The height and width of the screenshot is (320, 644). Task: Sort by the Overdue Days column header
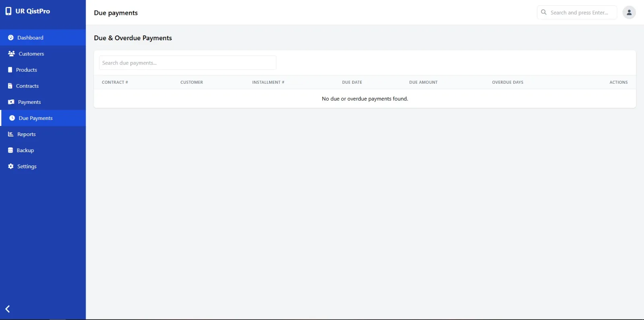tap(508, 82)
